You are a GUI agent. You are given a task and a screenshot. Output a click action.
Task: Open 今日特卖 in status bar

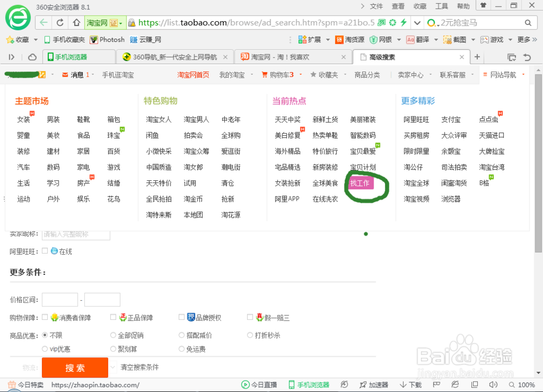[26, 385]
